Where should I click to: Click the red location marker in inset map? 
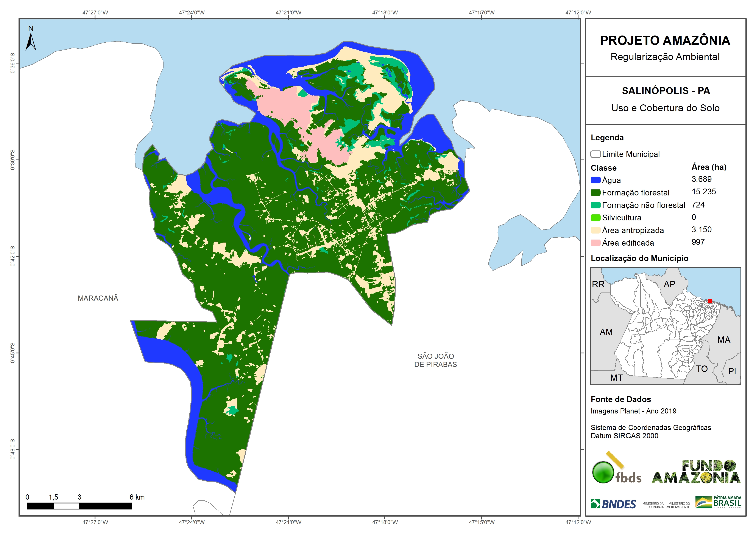point(710,301)
